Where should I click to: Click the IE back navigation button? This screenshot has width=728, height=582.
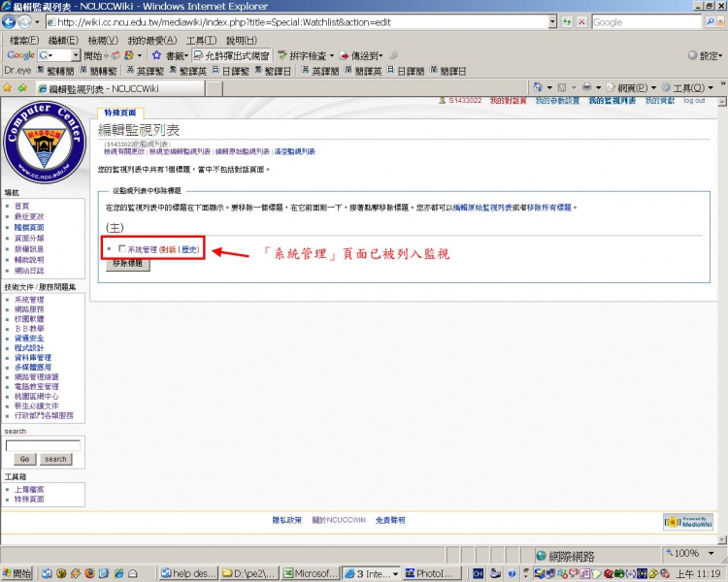(10, 22)
